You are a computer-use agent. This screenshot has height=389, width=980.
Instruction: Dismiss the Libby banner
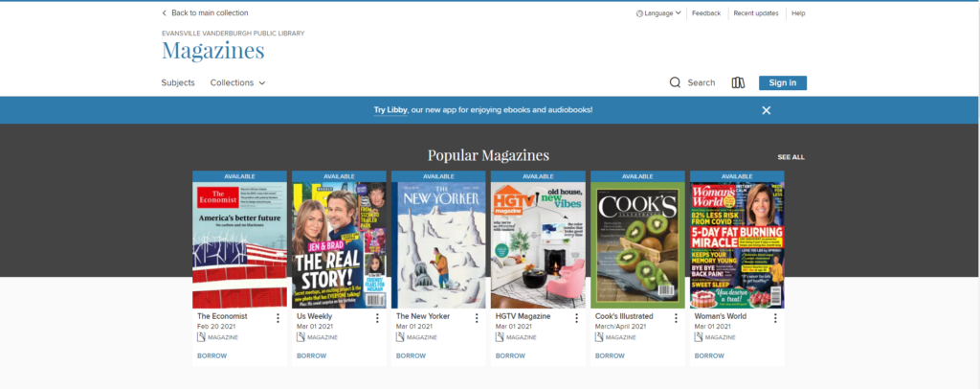coord(767,110)
